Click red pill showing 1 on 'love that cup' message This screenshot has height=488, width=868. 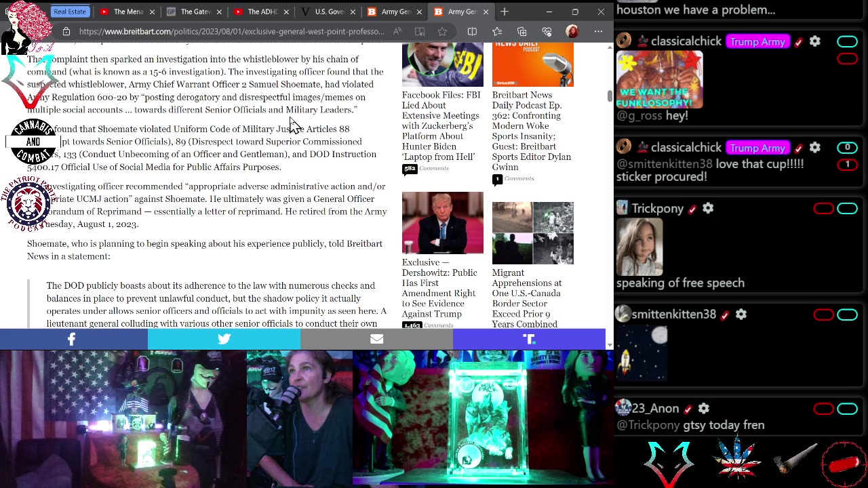point(847,165)
